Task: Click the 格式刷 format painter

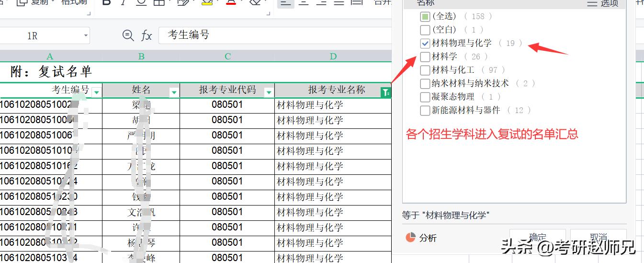Action: click(74, 2)
